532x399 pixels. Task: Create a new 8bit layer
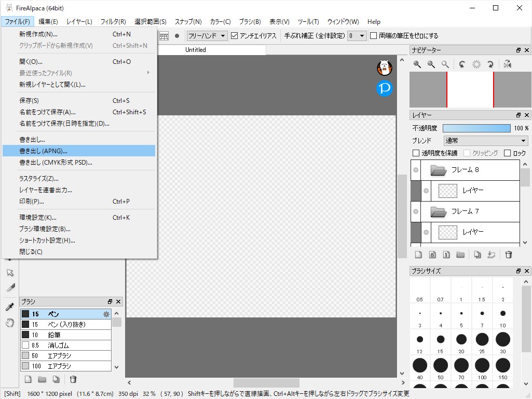[432, 255]
